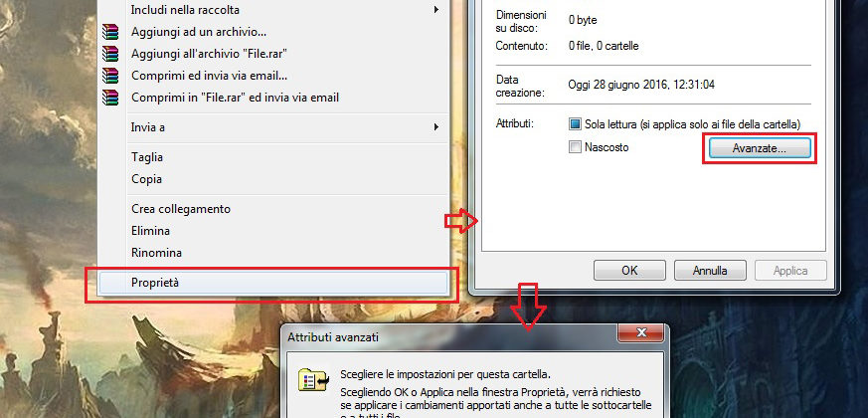
Task: Click the "0 byte" size on disk value
Action: pyautogui.click(x=583, y=21)
